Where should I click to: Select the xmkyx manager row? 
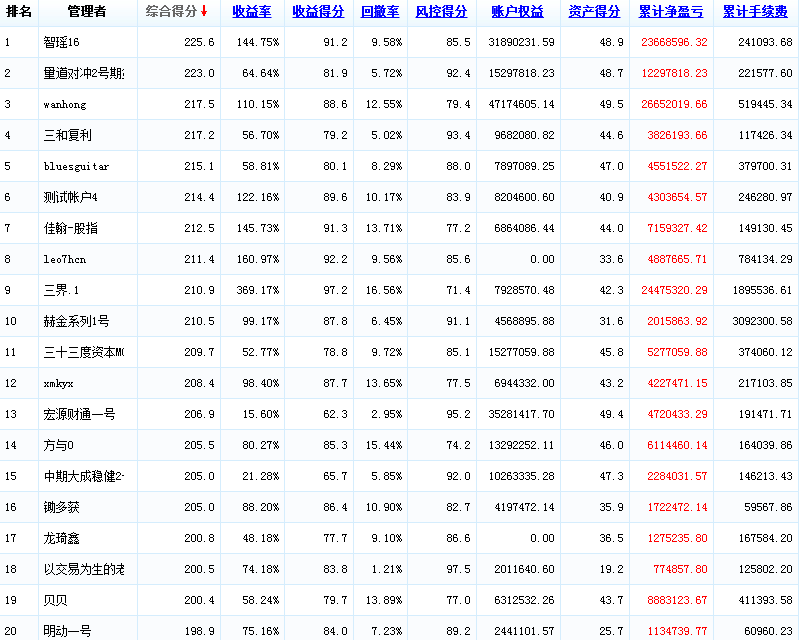[x=59, y=384]
